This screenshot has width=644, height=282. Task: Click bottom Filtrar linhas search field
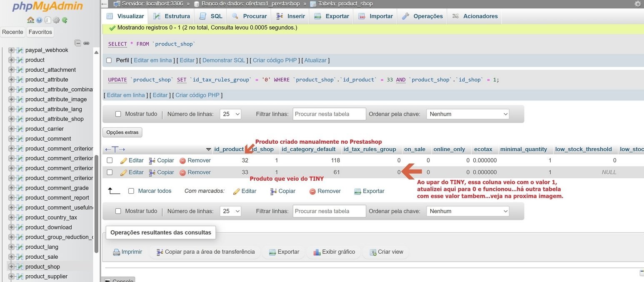(x=329, y=211)
